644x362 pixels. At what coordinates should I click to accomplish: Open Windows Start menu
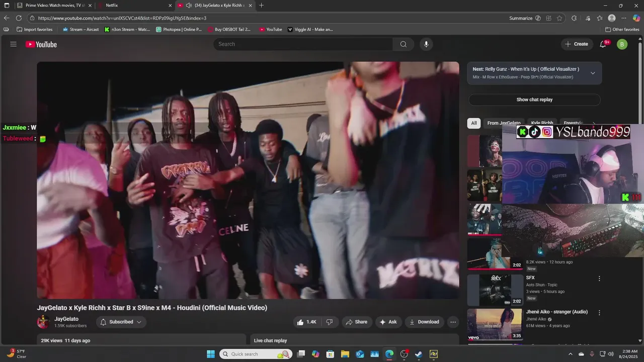coord(211,354)
